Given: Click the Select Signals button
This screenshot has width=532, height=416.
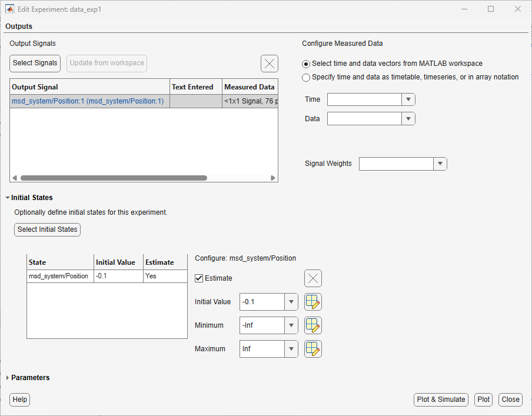Looking at the screenshot, I should [35, 63].
